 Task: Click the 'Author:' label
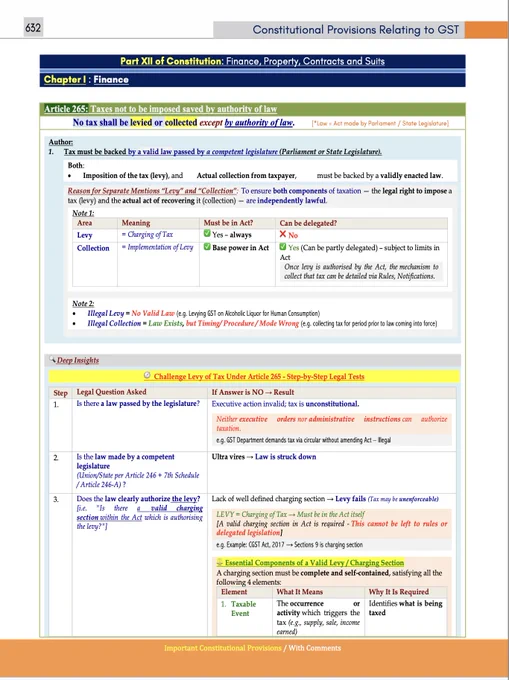pos(61,142)
